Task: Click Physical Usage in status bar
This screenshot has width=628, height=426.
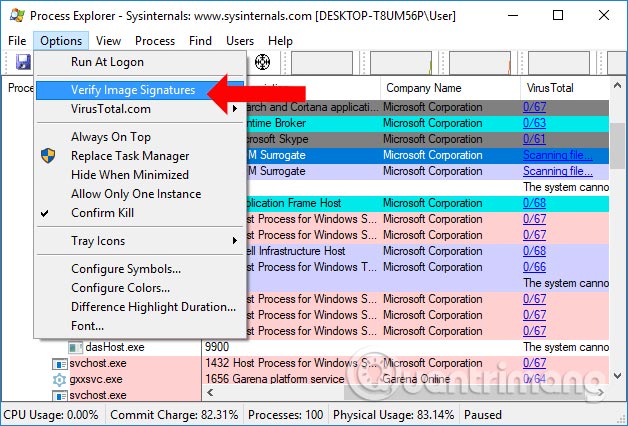Action: pos(393,415)
